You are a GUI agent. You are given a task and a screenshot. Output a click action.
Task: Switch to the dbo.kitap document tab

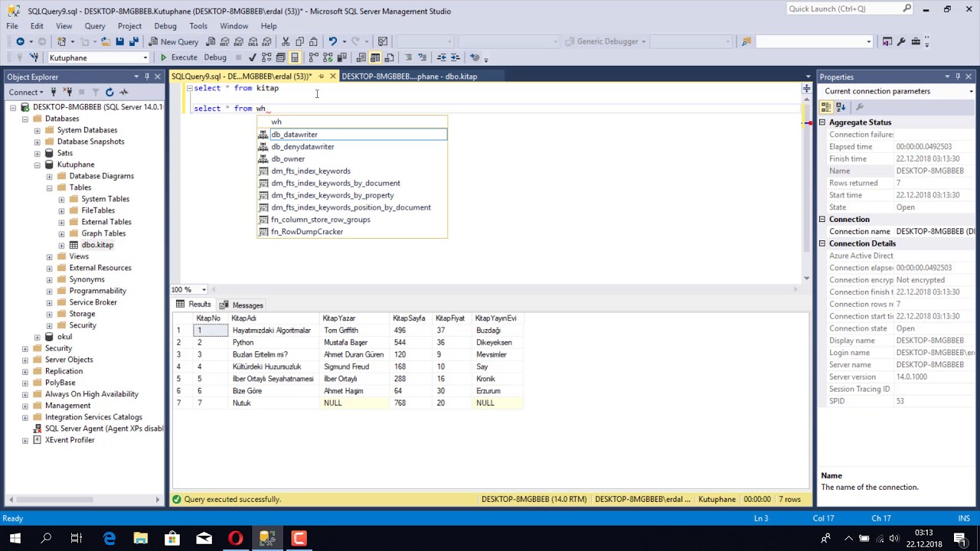tap(409, 77)
